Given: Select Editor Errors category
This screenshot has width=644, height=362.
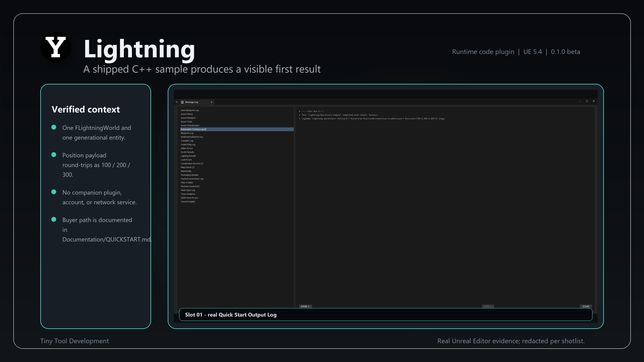Looking at the screenshot, I should click(x=237, y=148).
